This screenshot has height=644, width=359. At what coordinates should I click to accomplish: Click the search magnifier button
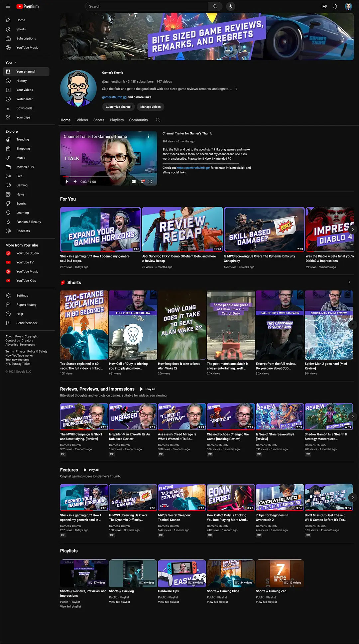(215, 6)
